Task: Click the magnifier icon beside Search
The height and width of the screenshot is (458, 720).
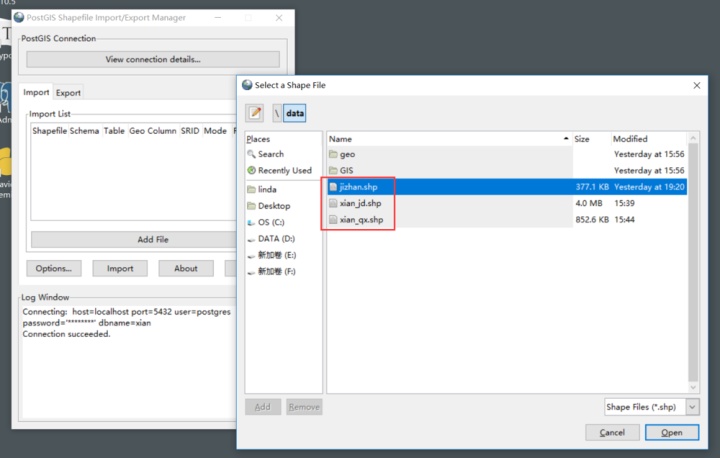Action: coord(251,154)
